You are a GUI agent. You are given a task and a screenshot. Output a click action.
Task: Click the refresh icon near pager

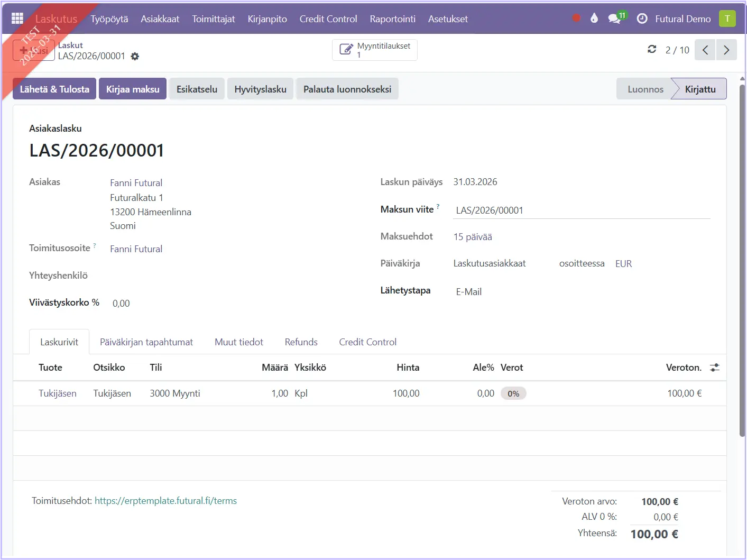pyautogui.click(x=652, y=49)
